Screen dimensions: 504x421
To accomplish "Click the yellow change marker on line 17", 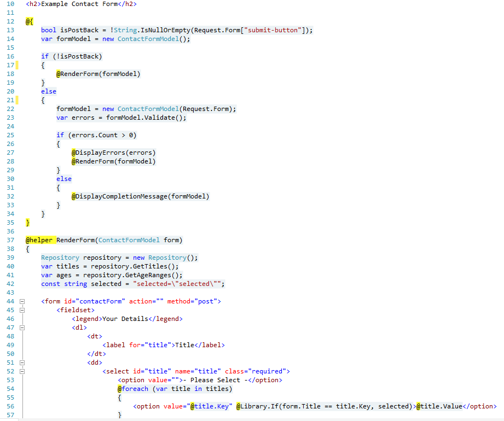I will (17, 65).
